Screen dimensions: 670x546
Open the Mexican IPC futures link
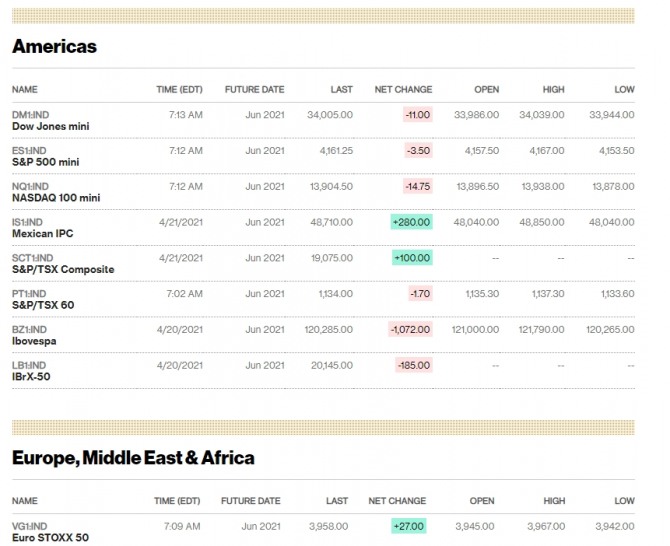(x=42, y=233)
